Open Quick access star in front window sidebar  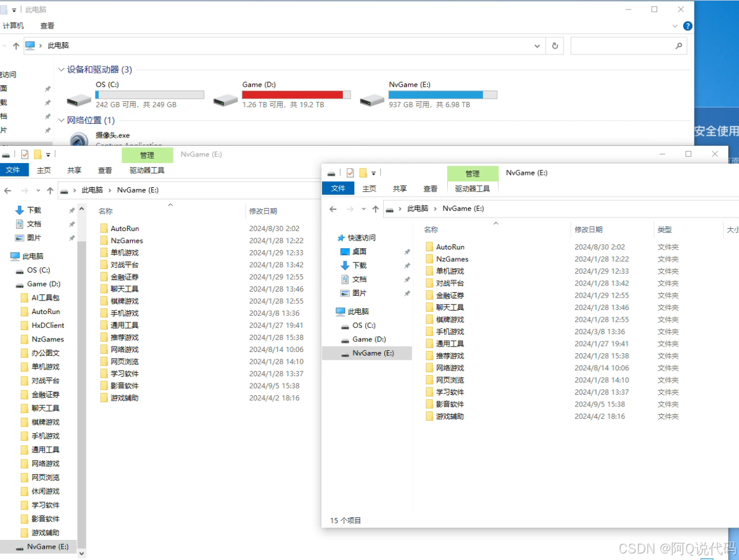click(340, 238)
